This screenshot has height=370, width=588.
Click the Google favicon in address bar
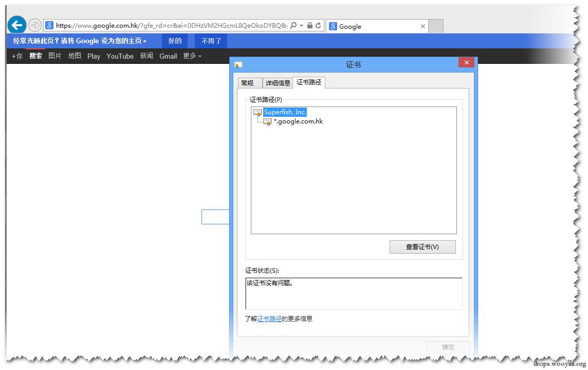[x=49, y=25]
